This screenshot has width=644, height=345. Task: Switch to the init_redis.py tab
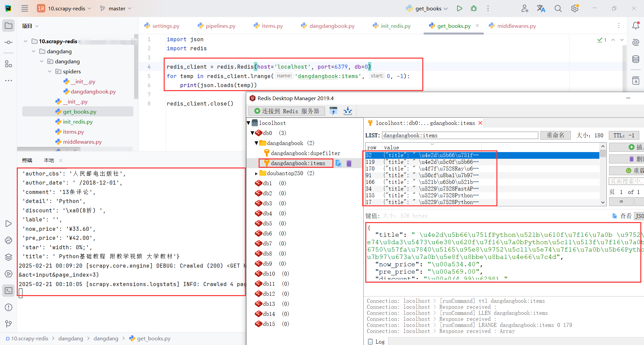tap(391, 26)
